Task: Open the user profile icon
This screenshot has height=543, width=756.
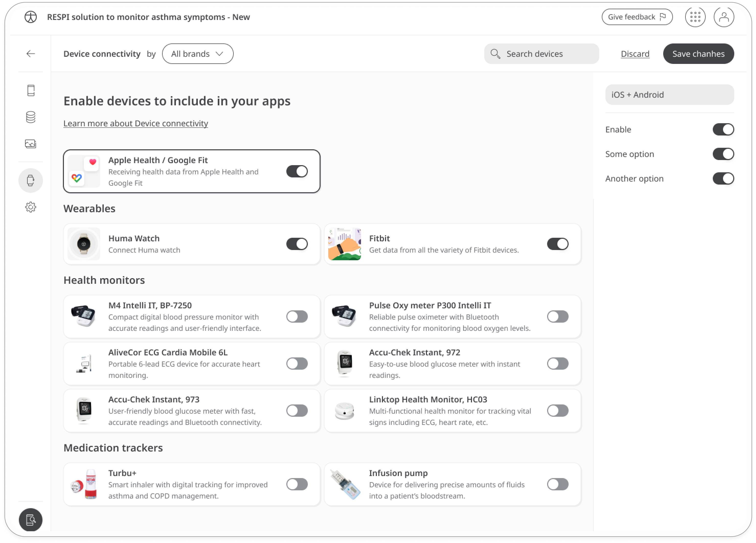Action: click(724, 17)
